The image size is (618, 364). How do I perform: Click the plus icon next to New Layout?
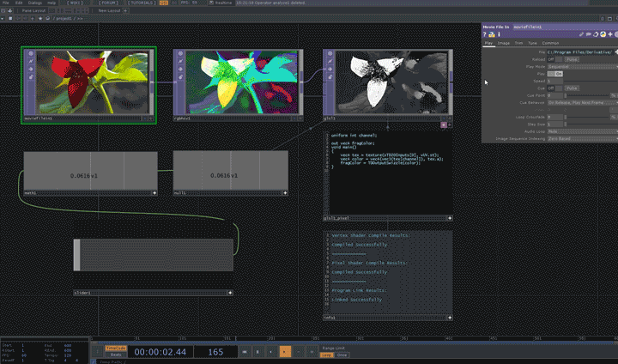click(125, 10)
